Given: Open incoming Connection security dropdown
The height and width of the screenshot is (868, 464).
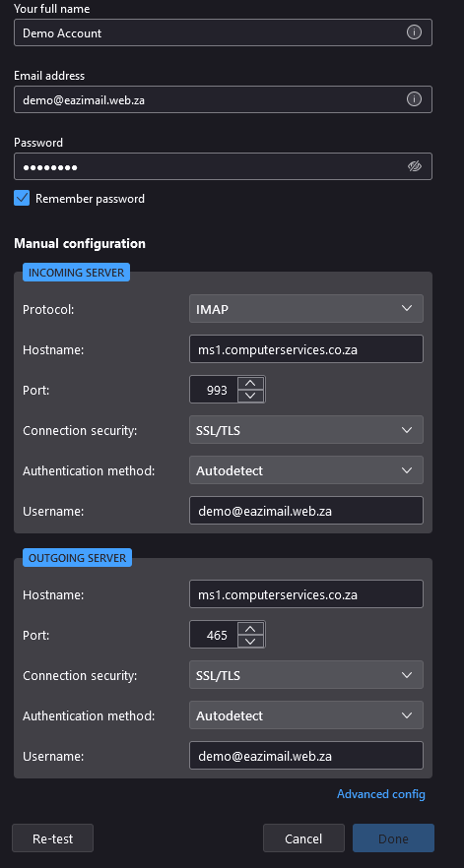Looking at the screenshot, I should click(x=306, y=429).
